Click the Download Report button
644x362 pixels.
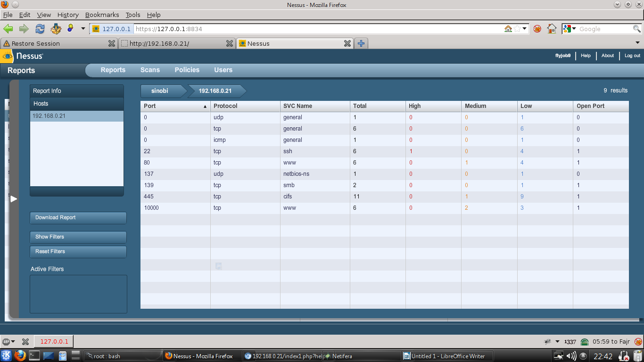pyautogui.click(x=78, y=218)
